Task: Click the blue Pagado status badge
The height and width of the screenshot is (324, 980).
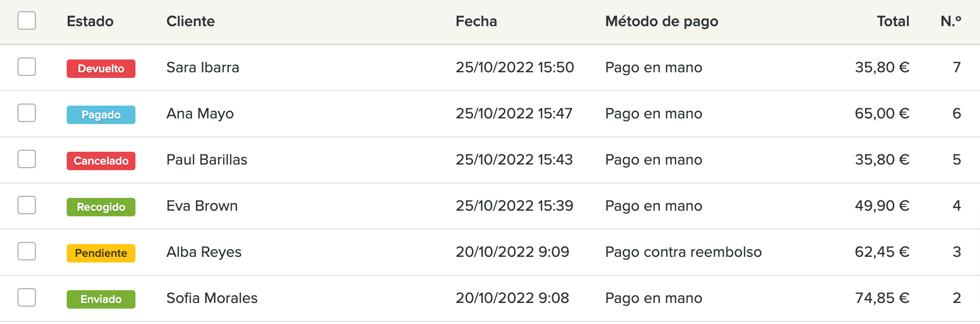Action: pos(101,115)
